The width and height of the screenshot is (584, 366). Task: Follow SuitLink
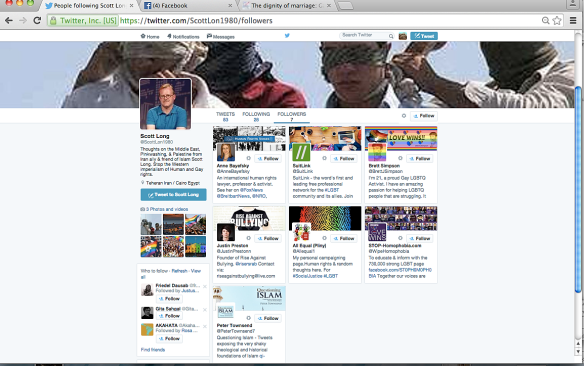pos(344,159)
